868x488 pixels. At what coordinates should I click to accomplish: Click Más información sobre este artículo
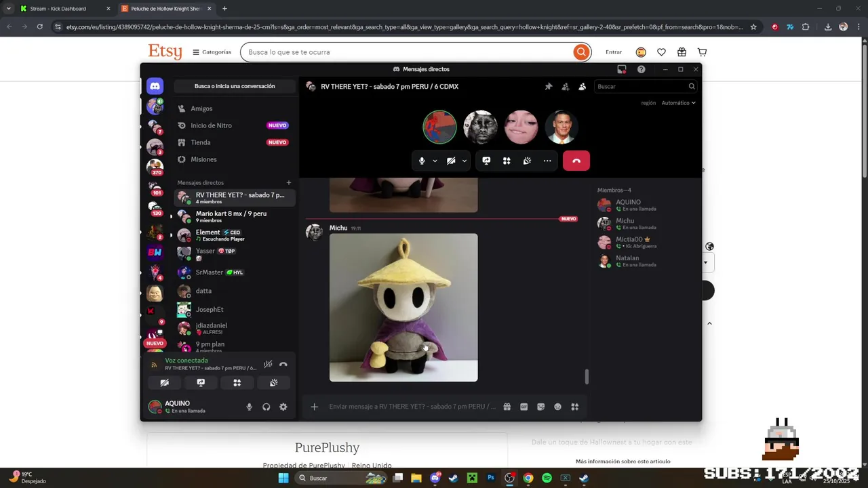click(623, 462)
